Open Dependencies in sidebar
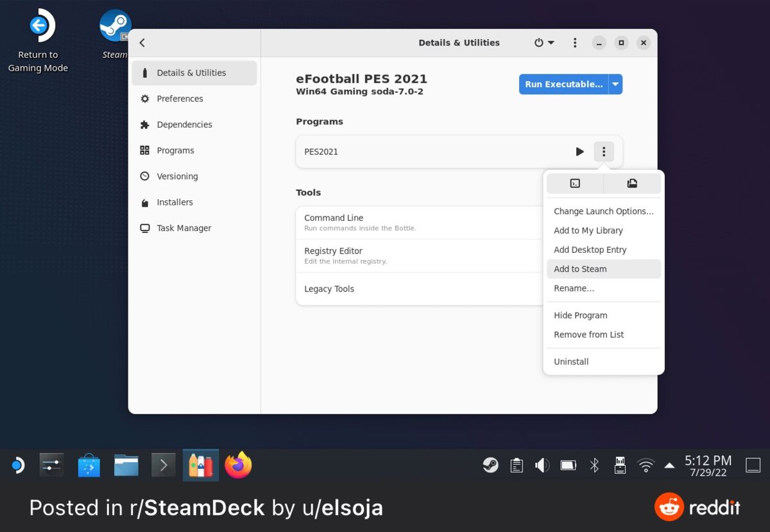The width and height of the screenshot is (770, 532). tap(194, 124)
